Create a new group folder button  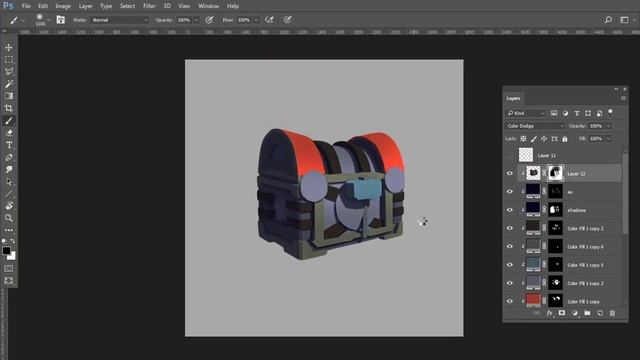pos(587,313)
